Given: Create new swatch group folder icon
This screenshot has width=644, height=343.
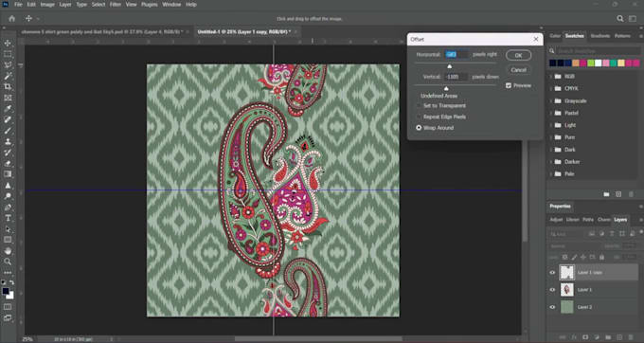Looking at the screenshot, I should (606, 194).
